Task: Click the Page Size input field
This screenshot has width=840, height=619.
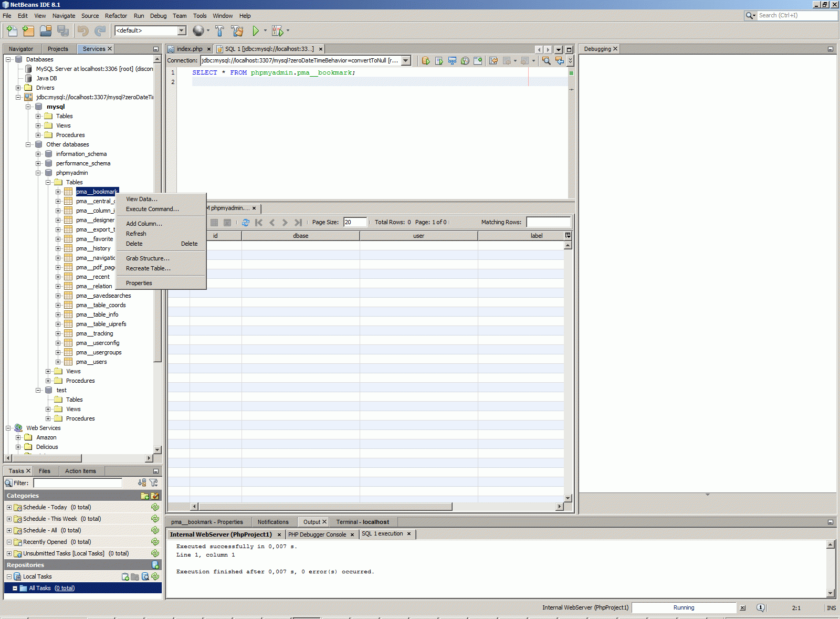Action: click(x=355, y=222)
